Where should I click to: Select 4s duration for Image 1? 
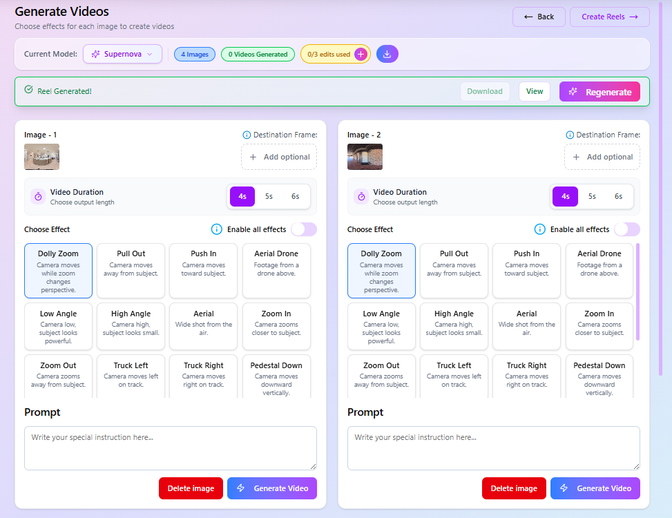tap(242, 196)
